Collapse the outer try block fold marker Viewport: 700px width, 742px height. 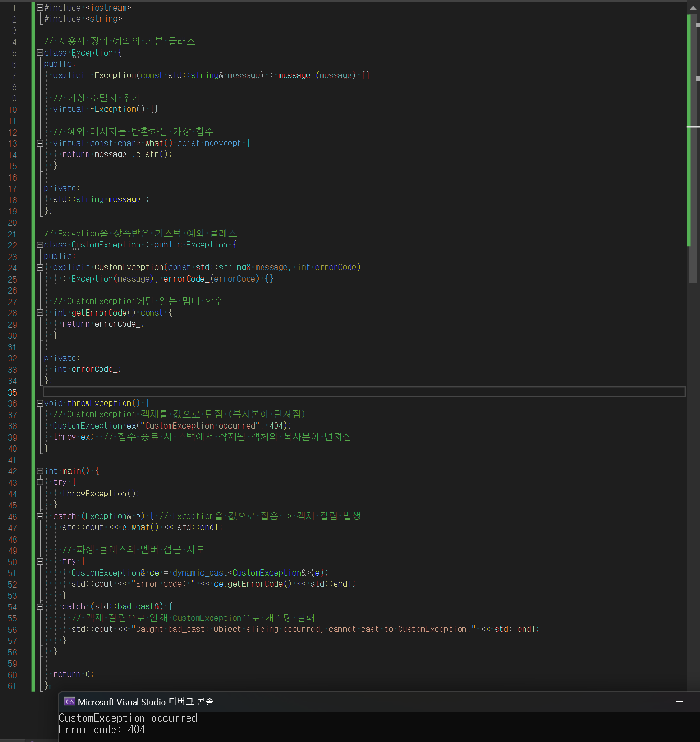(40, 482)
